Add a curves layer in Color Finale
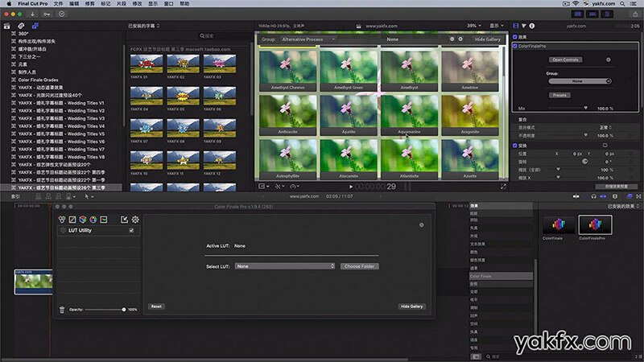644x362 pixels. point(72,220)
